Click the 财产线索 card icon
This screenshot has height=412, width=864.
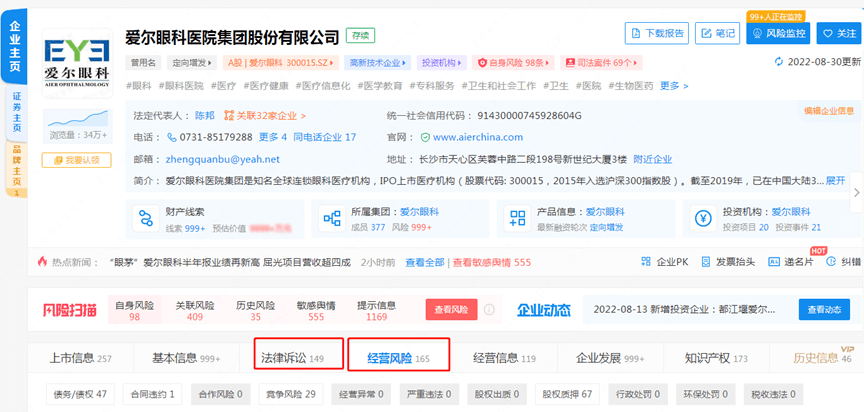pos(146,219)
